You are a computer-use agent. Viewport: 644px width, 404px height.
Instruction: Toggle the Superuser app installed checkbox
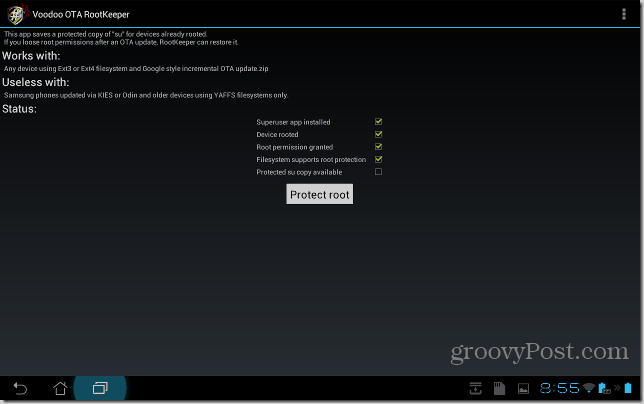coord(378,122)
